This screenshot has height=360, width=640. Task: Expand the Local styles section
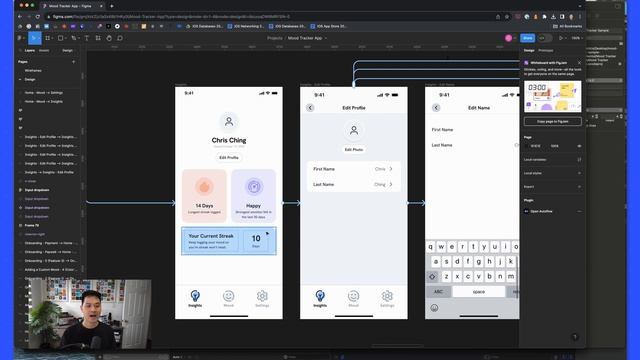579,173
